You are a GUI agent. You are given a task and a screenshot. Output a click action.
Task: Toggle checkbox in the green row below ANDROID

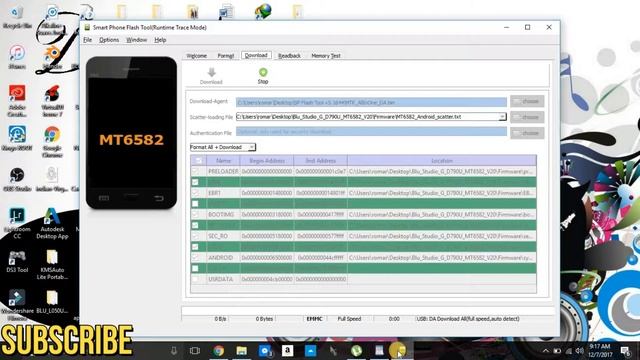[196, 269]
